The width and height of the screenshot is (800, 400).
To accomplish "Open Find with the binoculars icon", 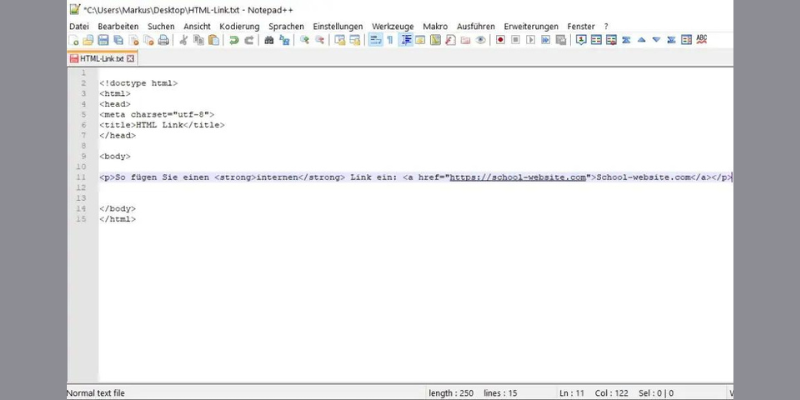I will [269, 40].
